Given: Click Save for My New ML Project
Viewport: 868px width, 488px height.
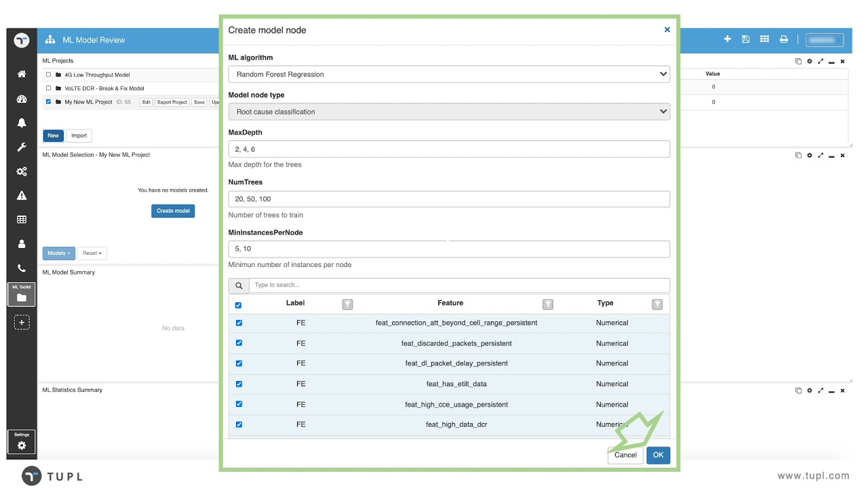Looking at the screenshot, I should [x=199, y=102].
